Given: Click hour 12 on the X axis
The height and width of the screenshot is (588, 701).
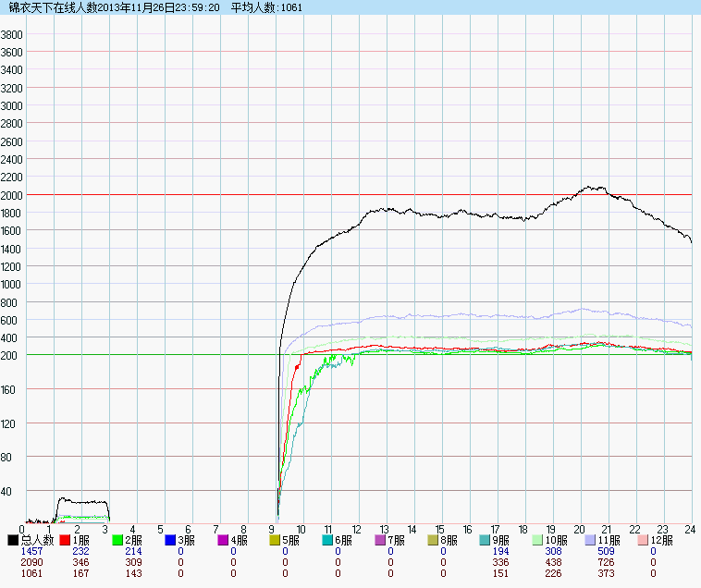Looking at the screenshot, I should (356, 530).
